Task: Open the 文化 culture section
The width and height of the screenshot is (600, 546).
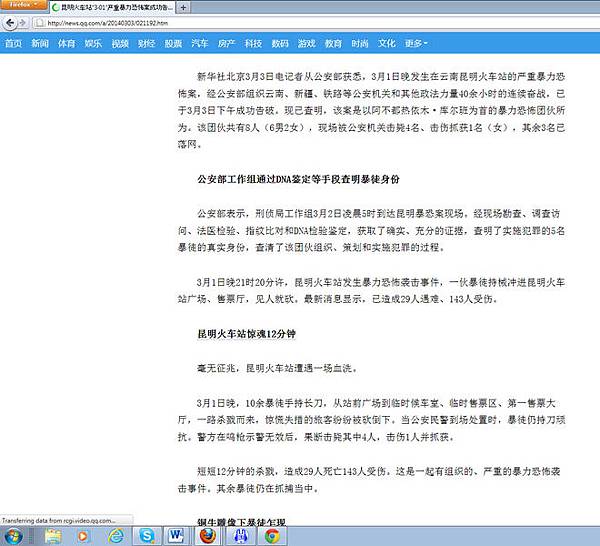Action: (x=386, y=44)
